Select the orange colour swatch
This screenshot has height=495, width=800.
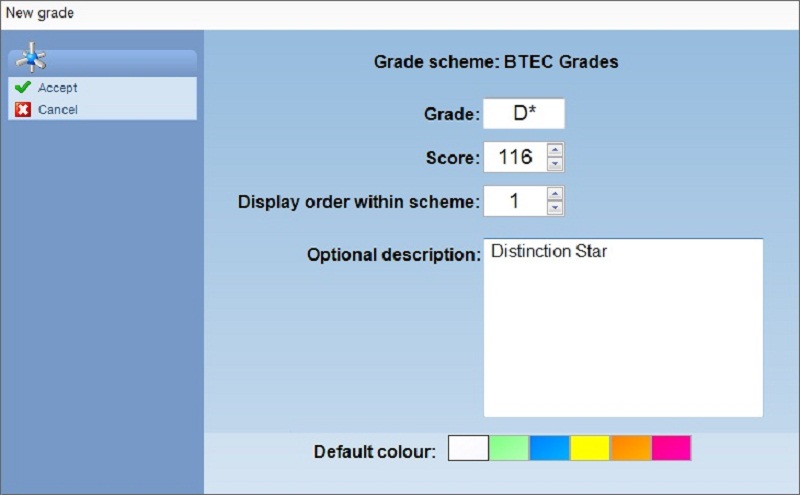coord(631,448)
